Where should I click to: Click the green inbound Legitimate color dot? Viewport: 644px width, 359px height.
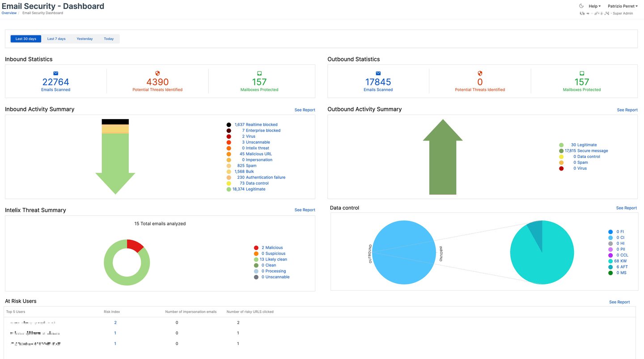(x=229, y=189)
